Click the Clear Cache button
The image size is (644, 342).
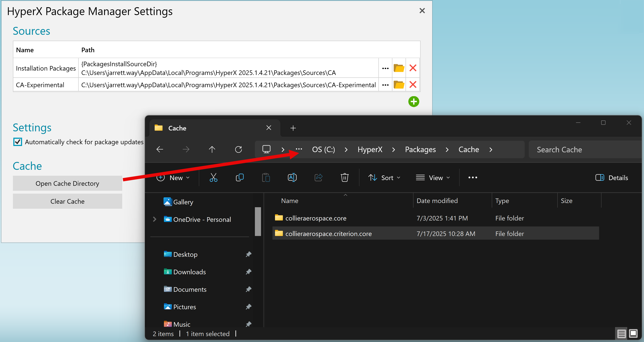[x=68, y=201]
